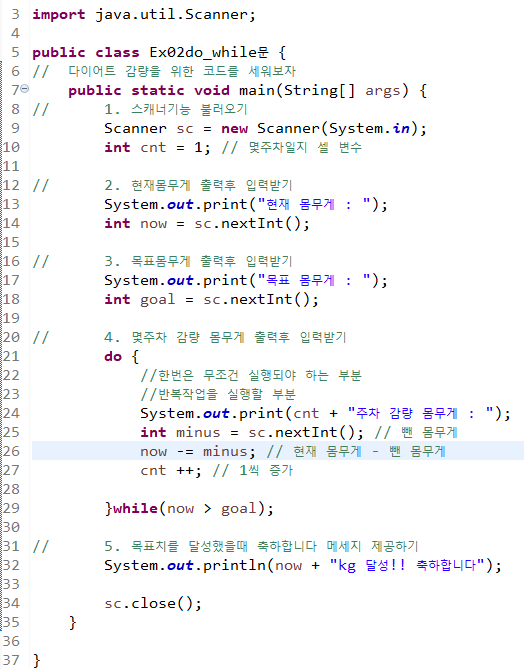The height and width of the screenshot is (669, 524).
Task: Click line number 3 in the gutter
Action: (15, 15)
